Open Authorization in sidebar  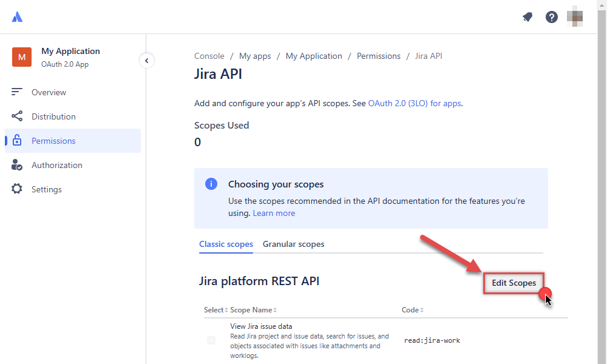73,165
